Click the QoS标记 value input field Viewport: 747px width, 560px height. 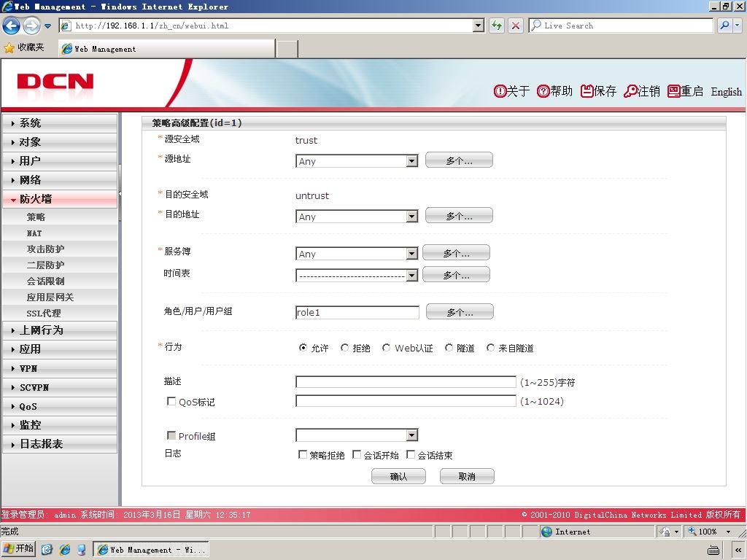tap(406, 401)
